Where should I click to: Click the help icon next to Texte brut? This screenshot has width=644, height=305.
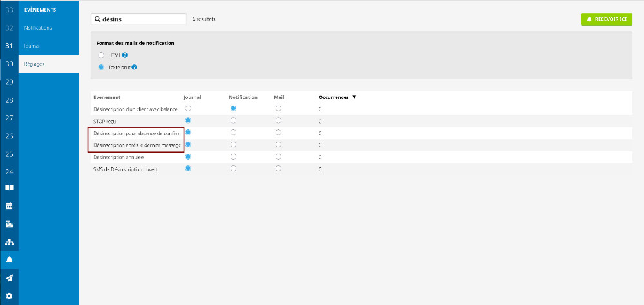point(135,68)
